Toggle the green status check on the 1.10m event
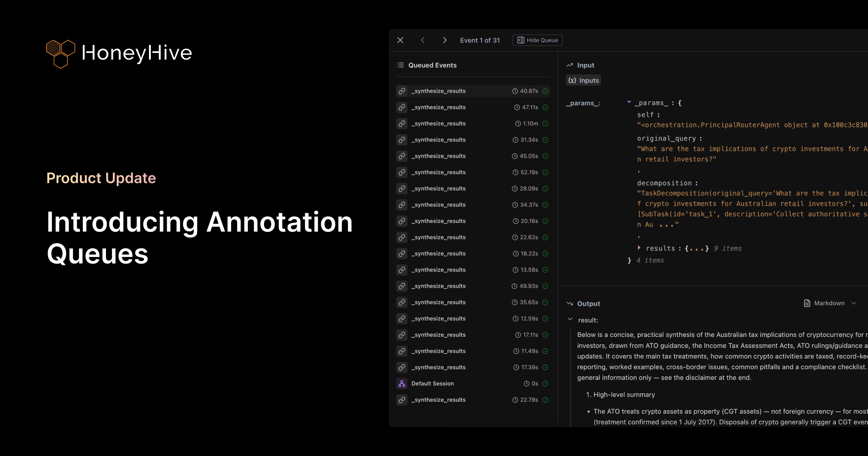Image resolution: width=868 pixels, height=456 pixels. click(545, 123)
